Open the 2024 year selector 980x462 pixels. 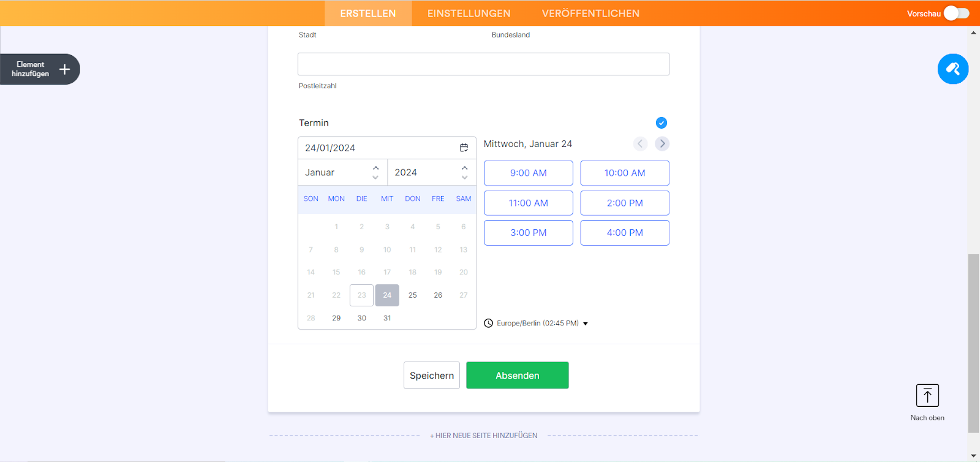click(431, 173)
